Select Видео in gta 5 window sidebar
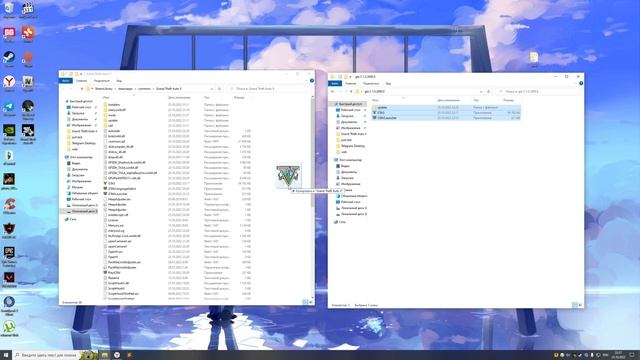The image size is (640, 360). [x=342, y=166]
